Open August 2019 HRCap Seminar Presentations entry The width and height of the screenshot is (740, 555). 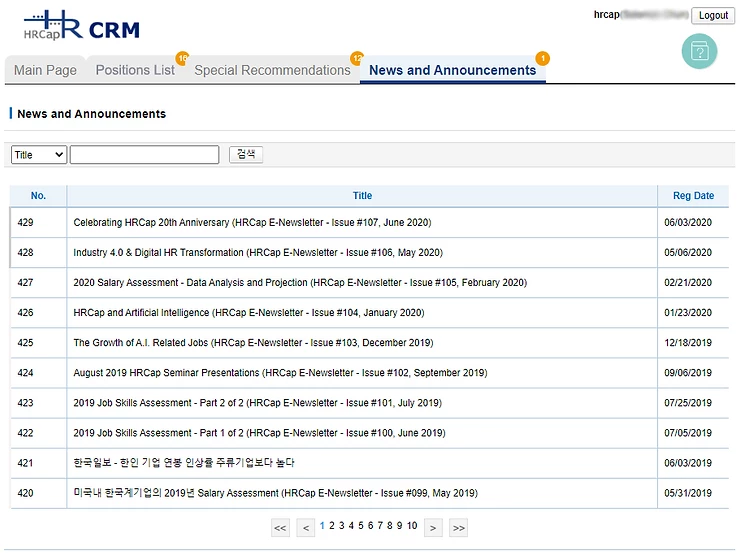coord(280,373)
